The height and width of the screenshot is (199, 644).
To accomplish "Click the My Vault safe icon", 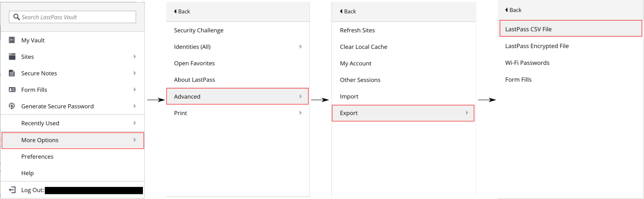I will coord(12,40).
